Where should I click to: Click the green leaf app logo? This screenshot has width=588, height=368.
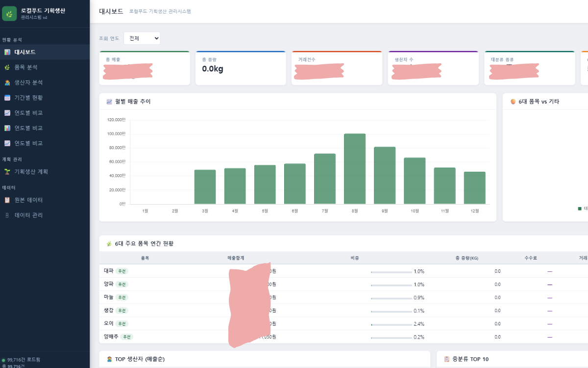[x=10, y=13]
